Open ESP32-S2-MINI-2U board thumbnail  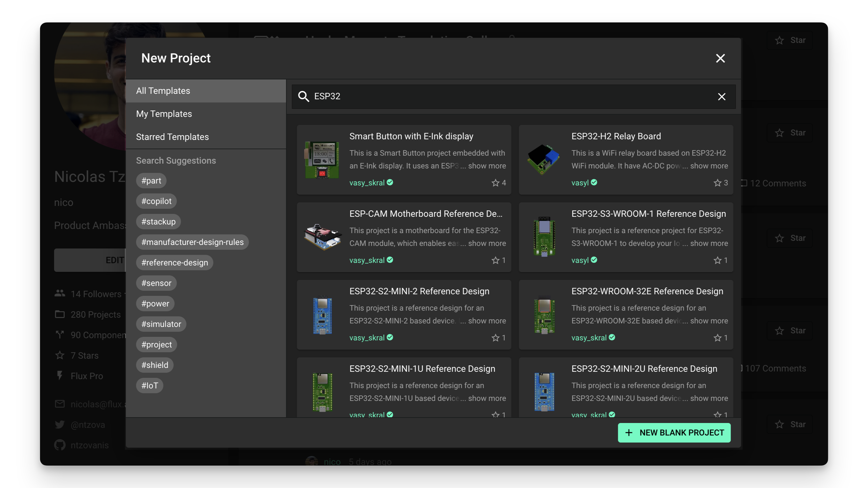(544, 392)
